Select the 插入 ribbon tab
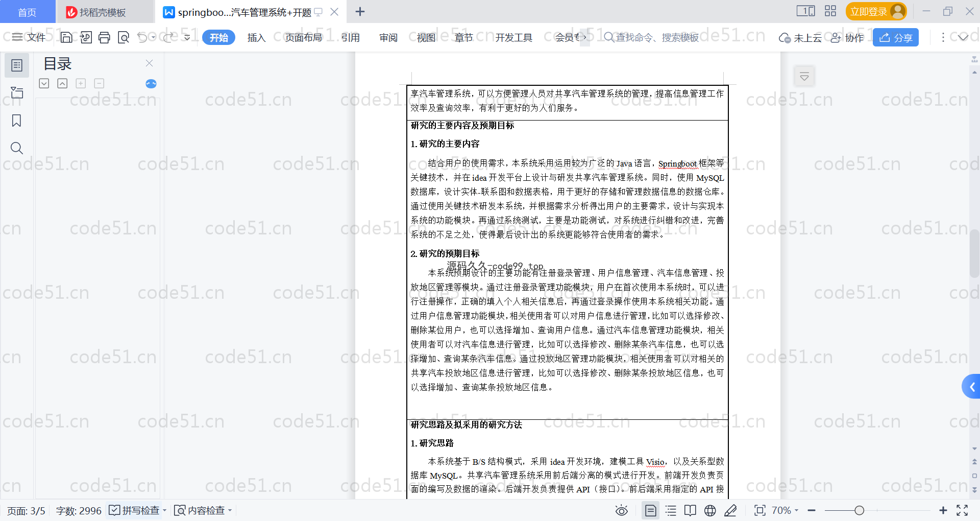Viewport: 980px width, 521px height. (x=256, y=37)
